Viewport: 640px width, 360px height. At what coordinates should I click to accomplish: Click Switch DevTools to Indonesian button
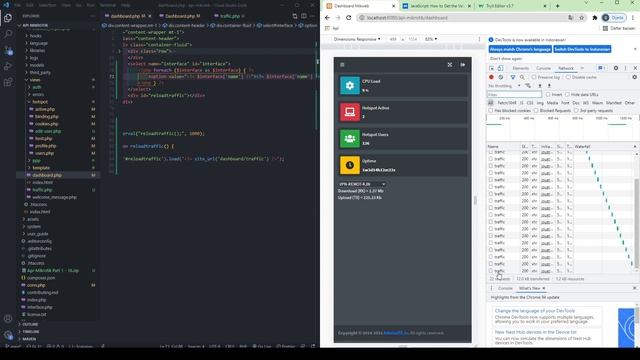(582, 49)
